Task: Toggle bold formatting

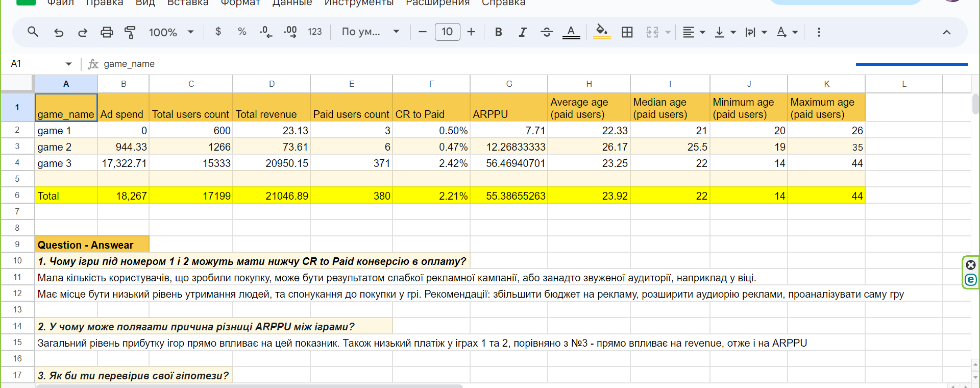Action: pyautogui.click(x=498, y=32)
